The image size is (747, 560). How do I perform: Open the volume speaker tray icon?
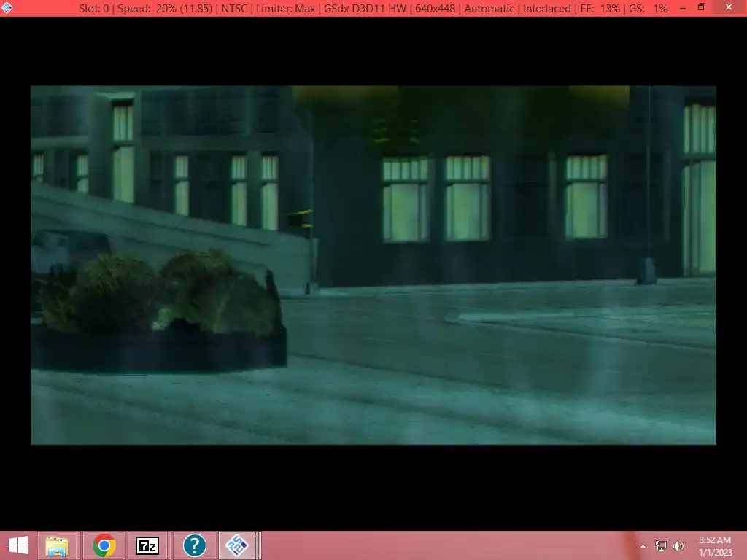coord(678,546)
